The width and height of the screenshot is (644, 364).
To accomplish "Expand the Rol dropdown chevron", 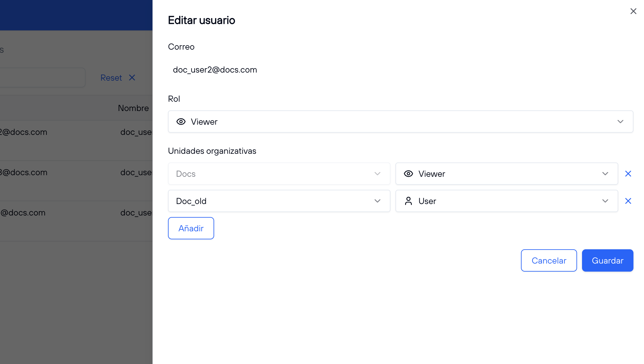I will (620, 122).
